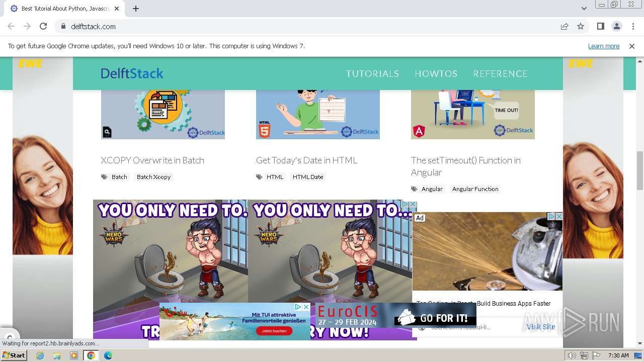Click the Visit Site ad link

pos(541,326)
